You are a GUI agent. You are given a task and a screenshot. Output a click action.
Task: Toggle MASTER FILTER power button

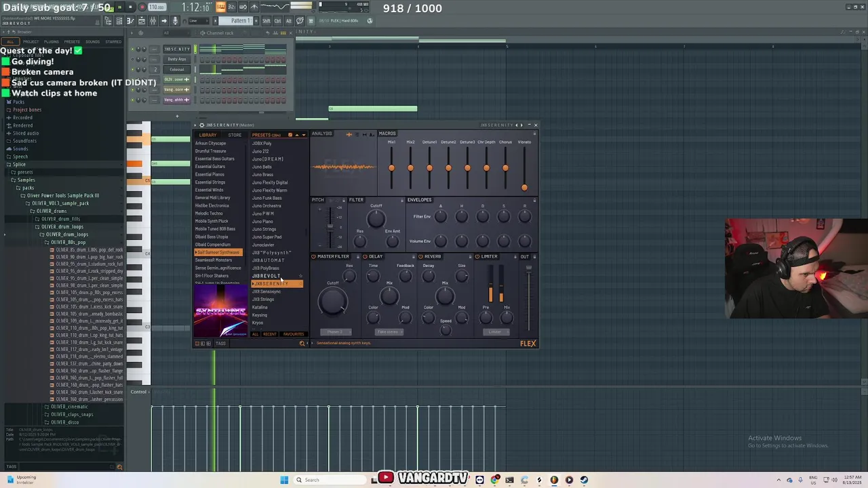(314, 257)
